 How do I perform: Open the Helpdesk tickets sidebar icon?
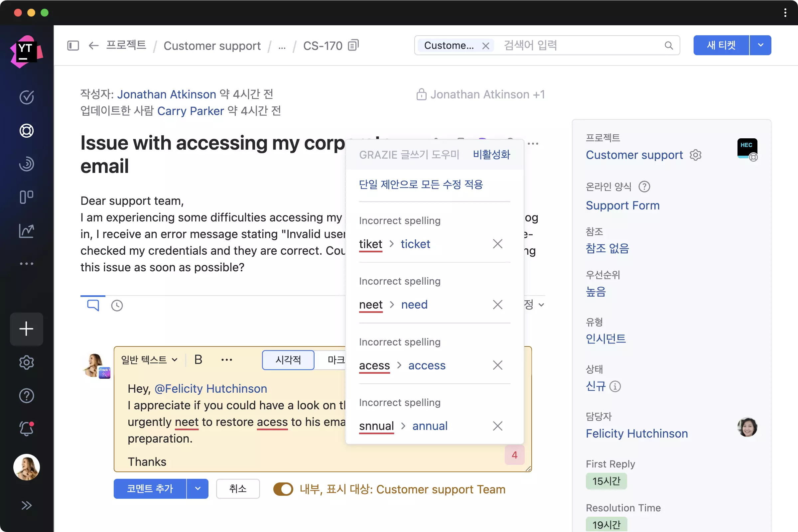tap(27, 131)
